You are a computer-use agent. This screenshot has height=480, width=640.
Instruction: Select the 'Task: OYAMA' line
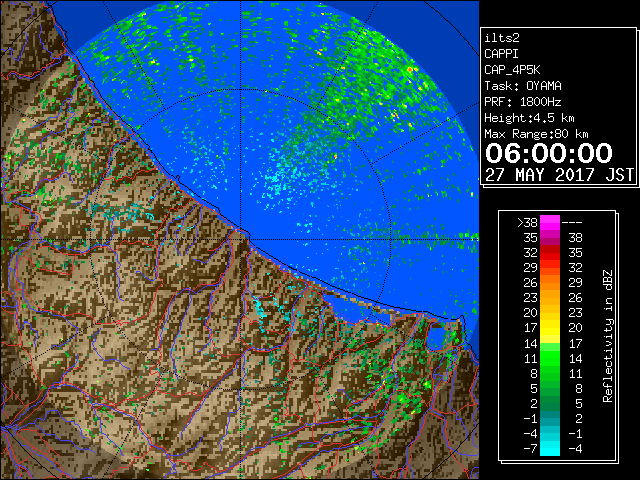(523, 86)
